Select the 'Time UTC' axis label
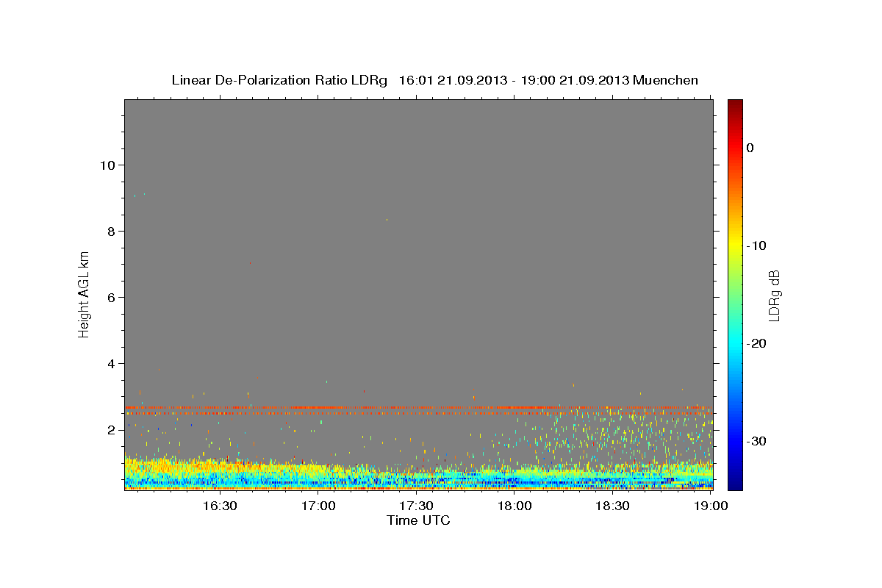Viewport: 882px width, 588px height. click(x=418, y=520)
